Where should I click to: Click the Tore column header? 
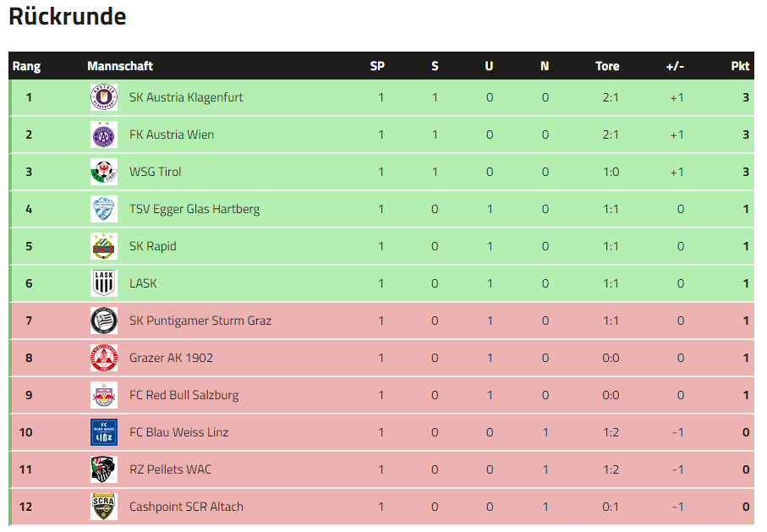[607, 66]
